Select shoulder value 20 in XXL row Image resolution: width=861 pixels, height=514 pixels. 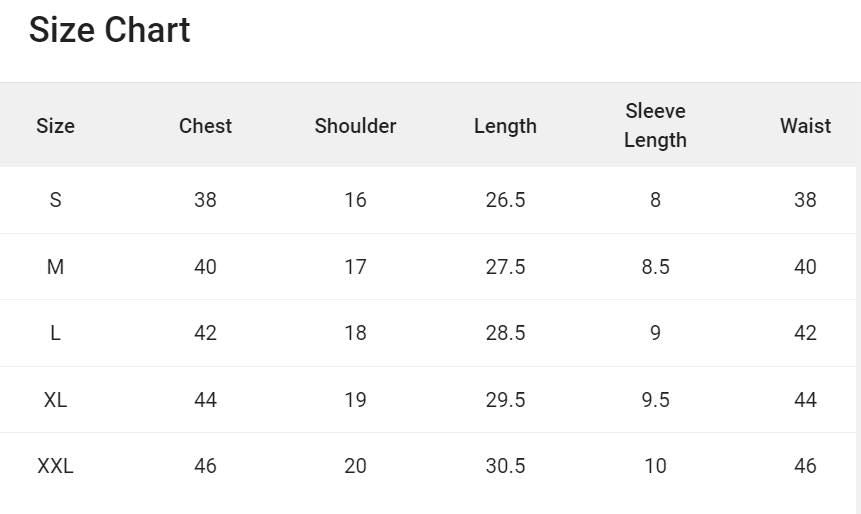pyautogui.click(x=355, y=466)
